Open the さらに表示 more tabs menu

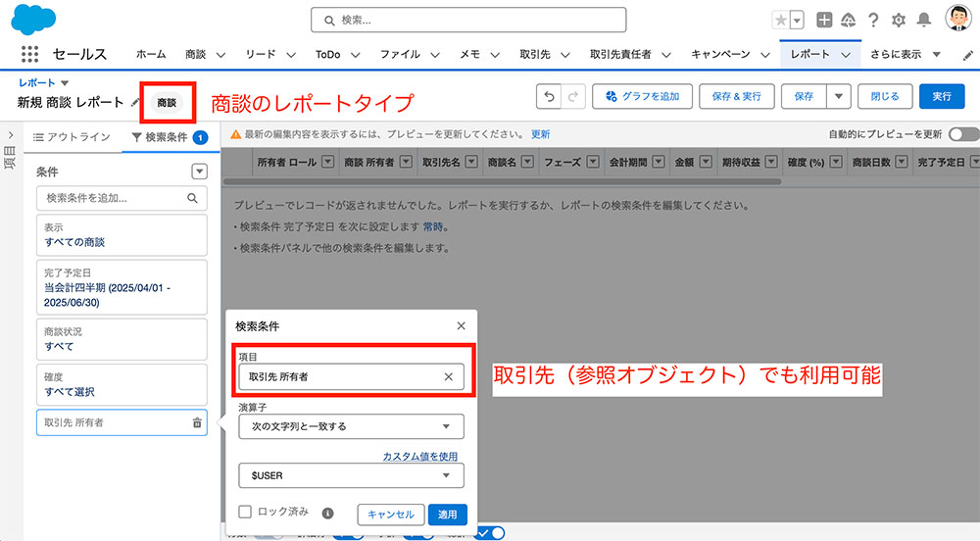905,54
